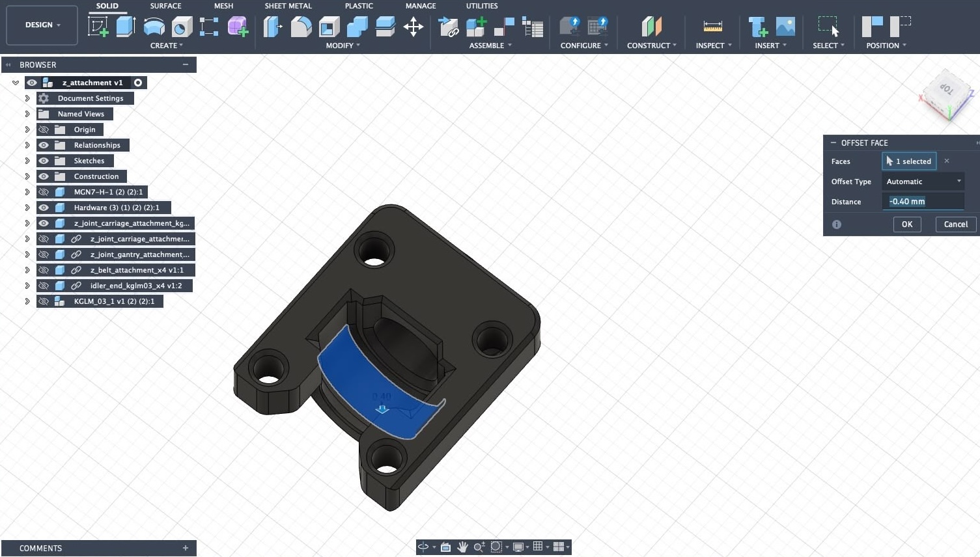Select the Hole tool
The width and height of the screenshot is (980, 557).
tap(182, 27)
